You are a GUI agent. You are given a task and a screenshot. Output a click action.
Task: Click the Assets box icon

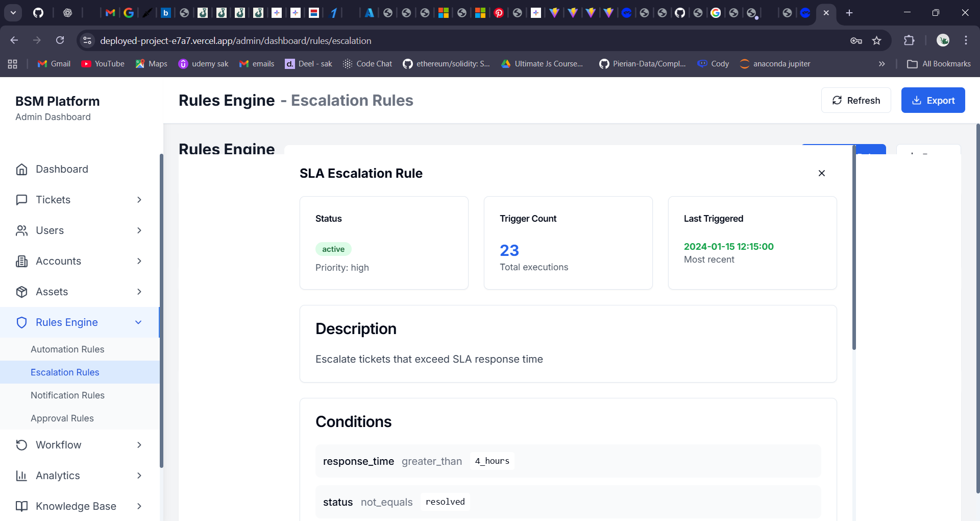(21, 292)
